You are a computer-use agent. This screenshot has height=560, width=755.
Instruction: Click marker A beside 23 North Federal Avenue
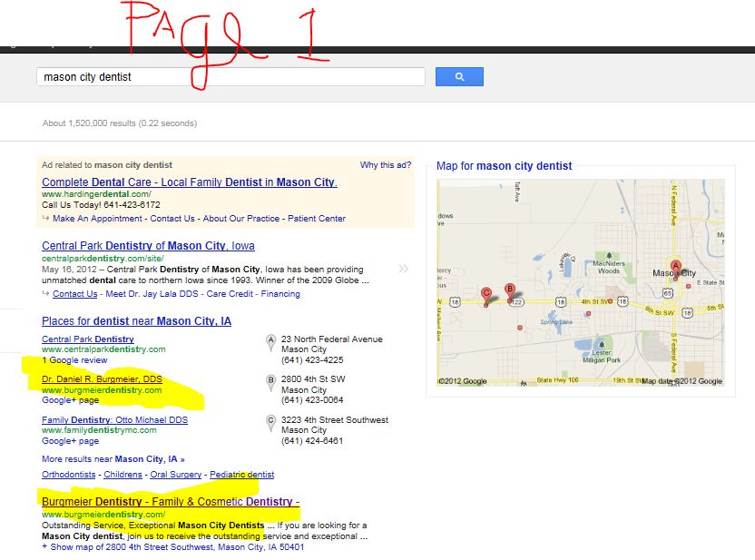[270, 343]
